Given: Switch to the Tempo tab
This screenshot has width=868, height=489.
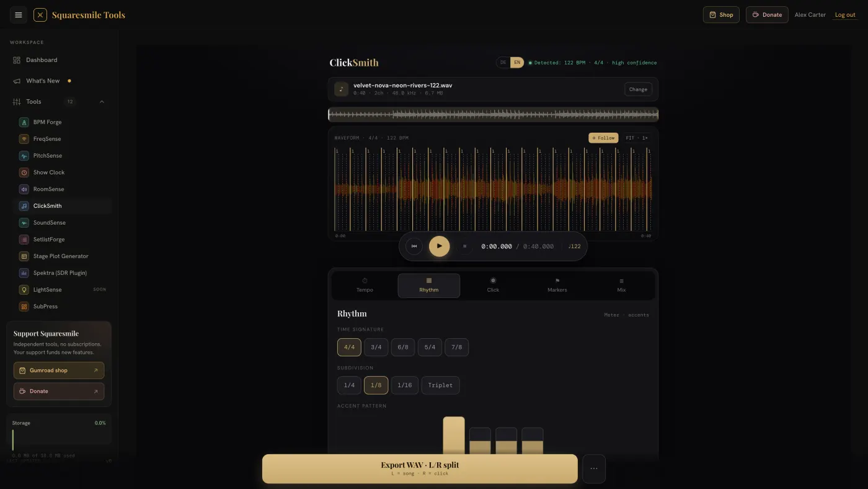Looking at the screenshot, I should click(365, 285).
